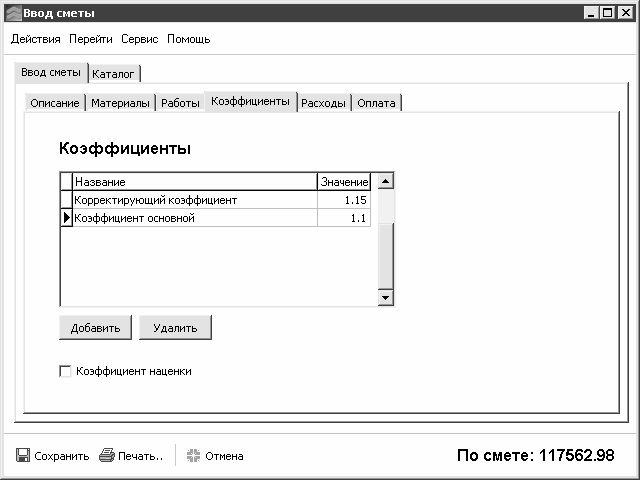The height and width of the screenshot is (480, 640).
Task: Open the Материалы tab
Action: tap(120, 103)
